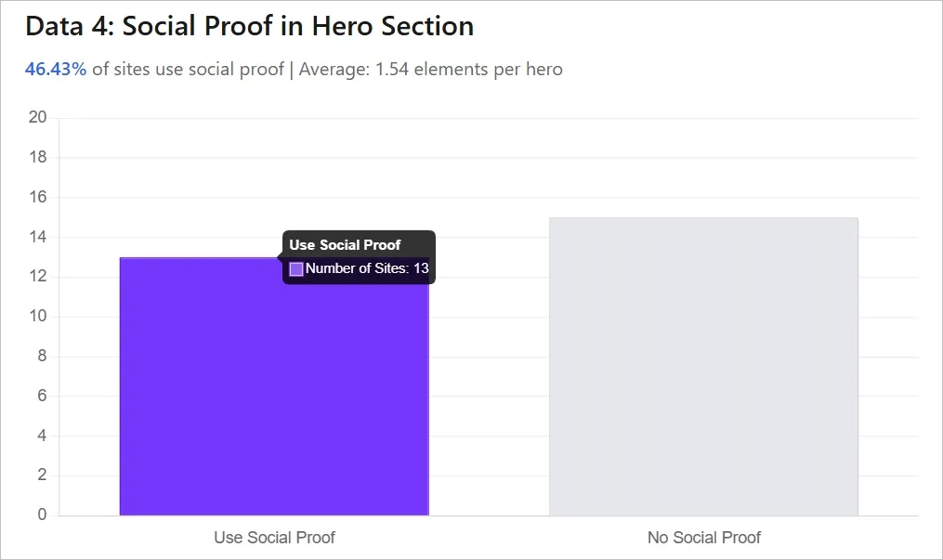Click the y-axis label 20
Screen dimensions: 943x560
coord(38,117)
